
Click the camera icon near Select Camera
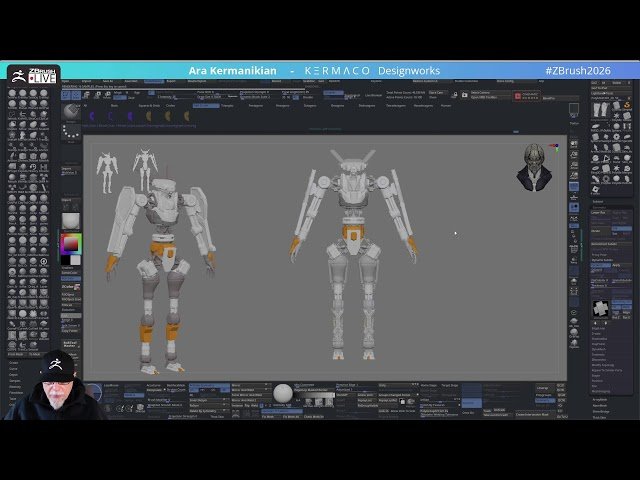coord(464,95)
